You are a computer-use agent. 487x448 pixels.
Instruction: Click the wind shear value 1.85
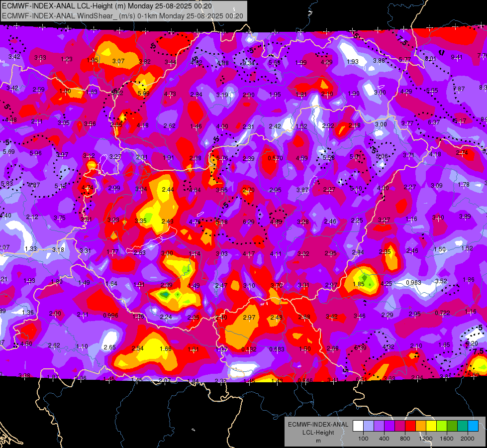pyautogui.click(x=359, y=284)
